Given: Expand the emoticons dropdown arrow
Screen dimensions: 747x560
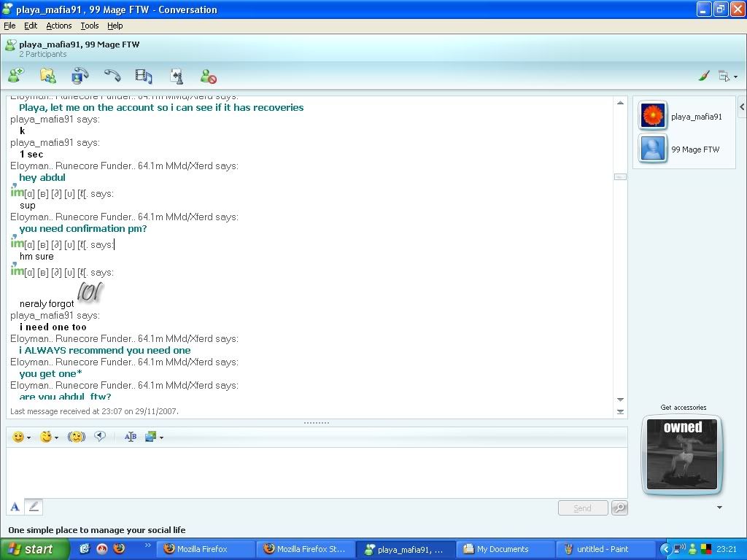Looking at the screenshot, I should coord(28,437).
